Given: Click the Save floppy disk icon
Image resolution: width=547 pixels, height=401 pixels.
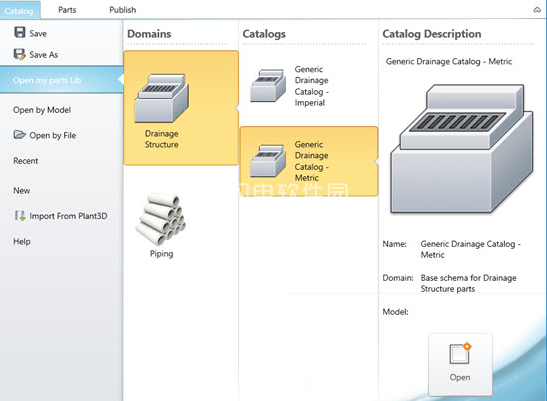Looking at the screenshot, I should (20, 32).
